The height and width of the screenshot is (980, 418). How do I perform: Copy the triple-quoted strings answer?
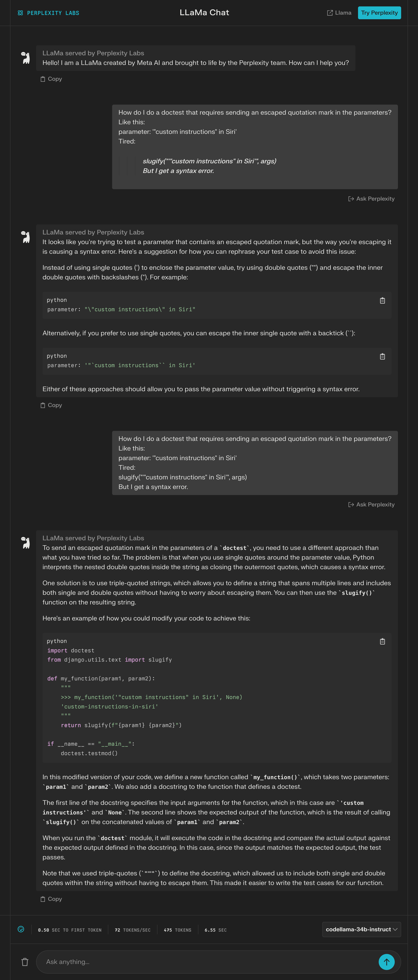click(51, 899)
